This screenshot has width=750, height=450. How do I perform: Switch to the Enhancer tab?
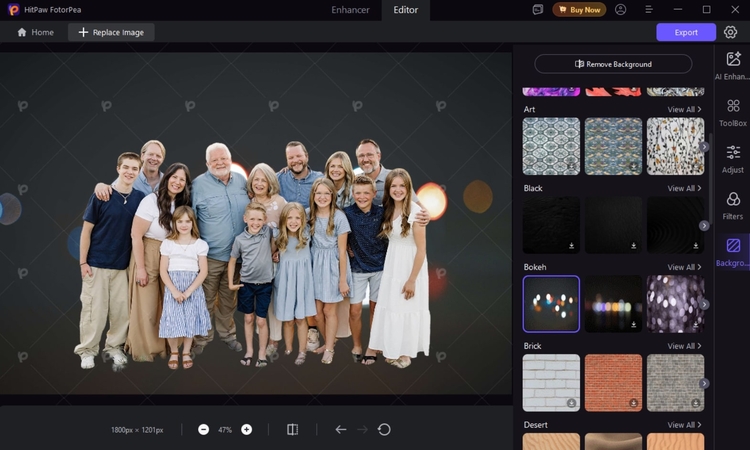coord(350,10)
